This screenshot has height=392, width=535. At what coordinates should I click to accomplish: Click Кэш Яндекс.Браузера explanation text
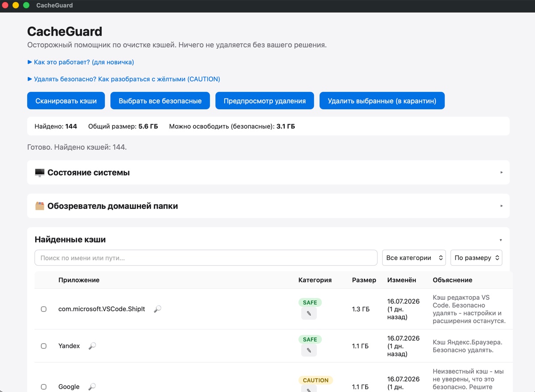pyautogui.click(x=468, y=346)
